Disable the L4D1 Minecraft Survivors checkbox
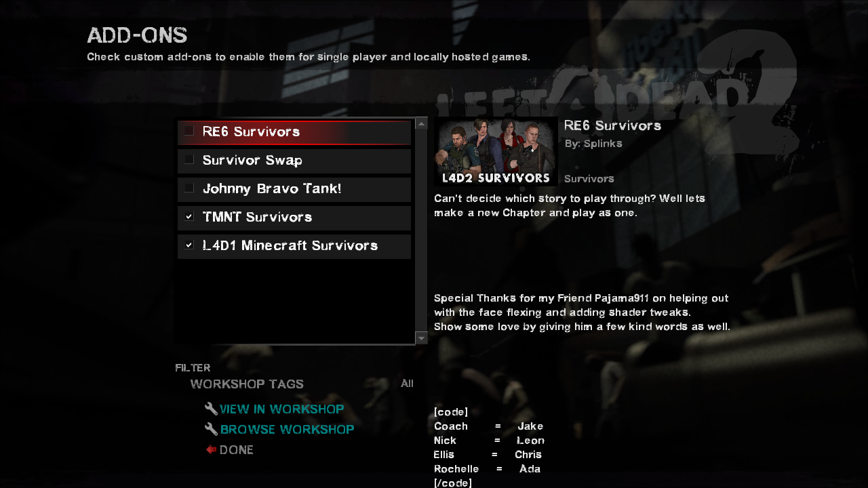This screenshot has width=868, height=488. pyautogui.click(x=189, y=245)
